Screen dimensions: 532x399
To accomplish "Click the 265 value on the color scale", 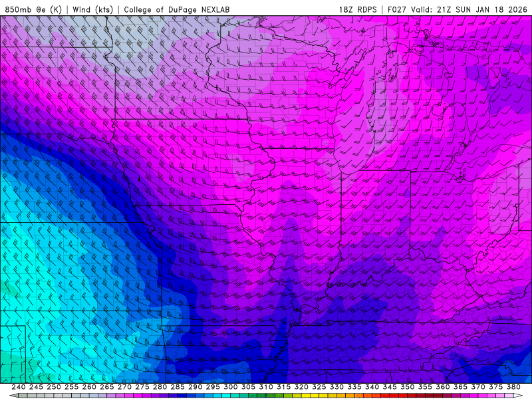I will coord(106,387).
